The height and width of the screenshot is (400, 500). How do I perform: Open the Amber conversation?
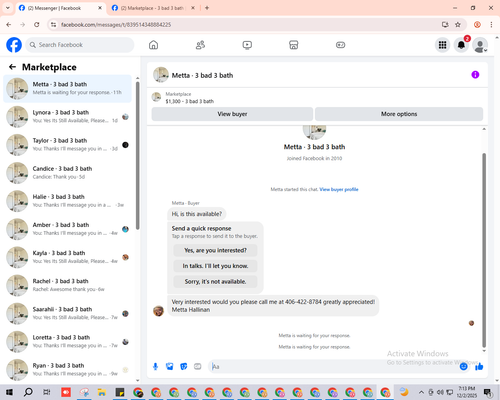point(67,229)
